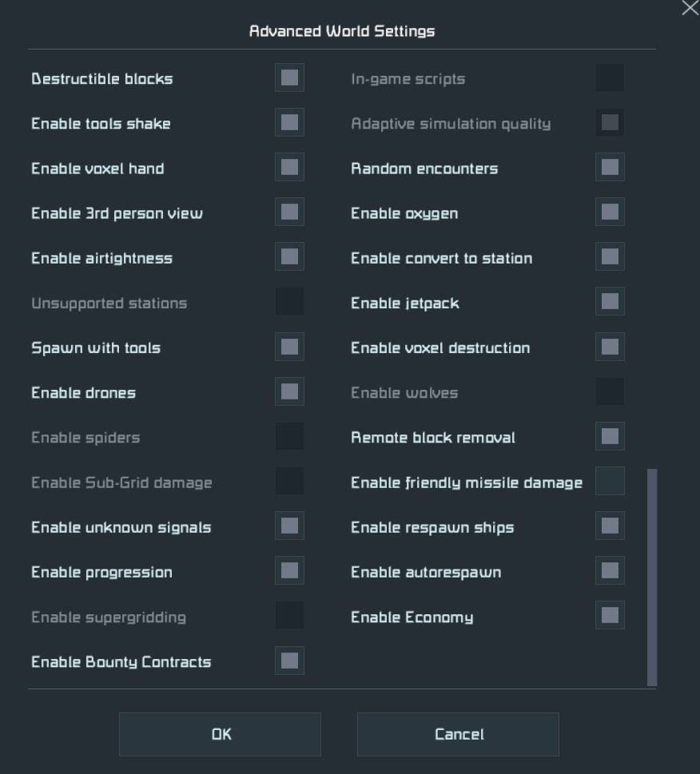The width and height of the screenshot is (700, 774).
Task: Click the vertical scrollbar thumb
Action: tap(652, 578)
